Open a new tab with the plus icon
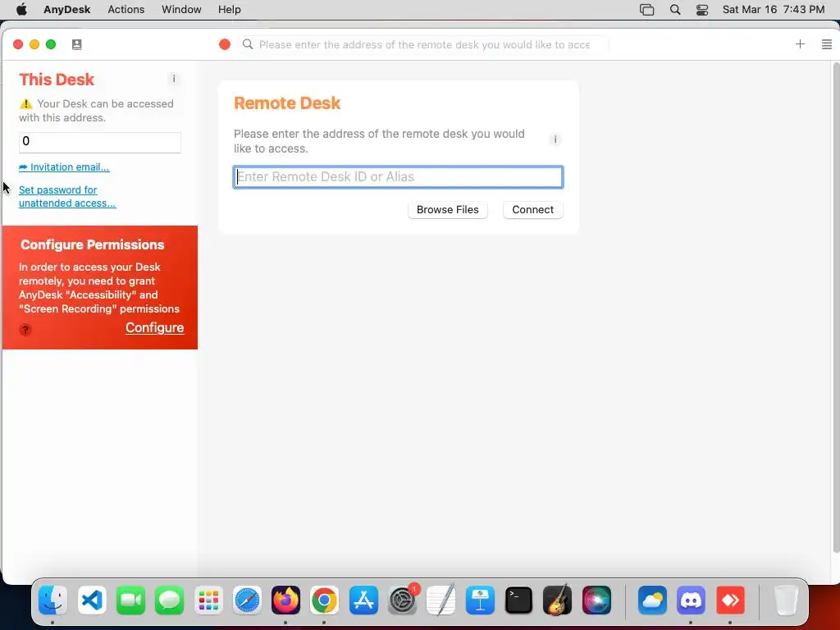Screen dimensions: 840x630 [x=800, y=44]
